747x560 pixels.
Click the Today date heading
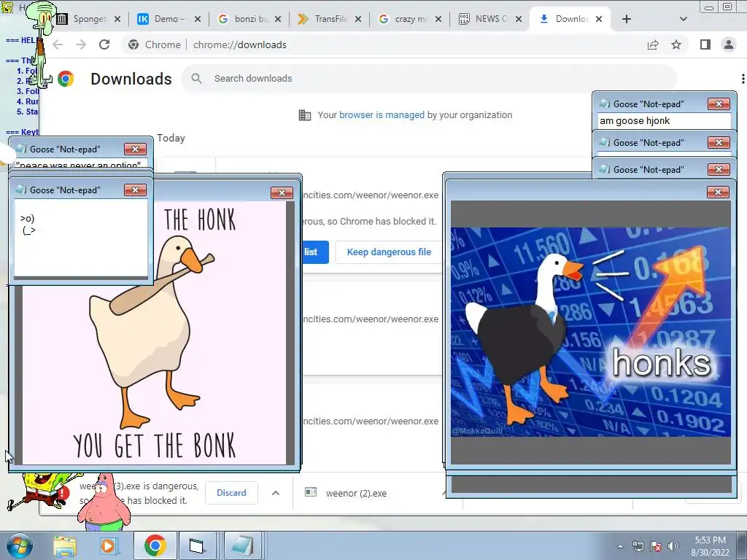(x=171, y=138)
